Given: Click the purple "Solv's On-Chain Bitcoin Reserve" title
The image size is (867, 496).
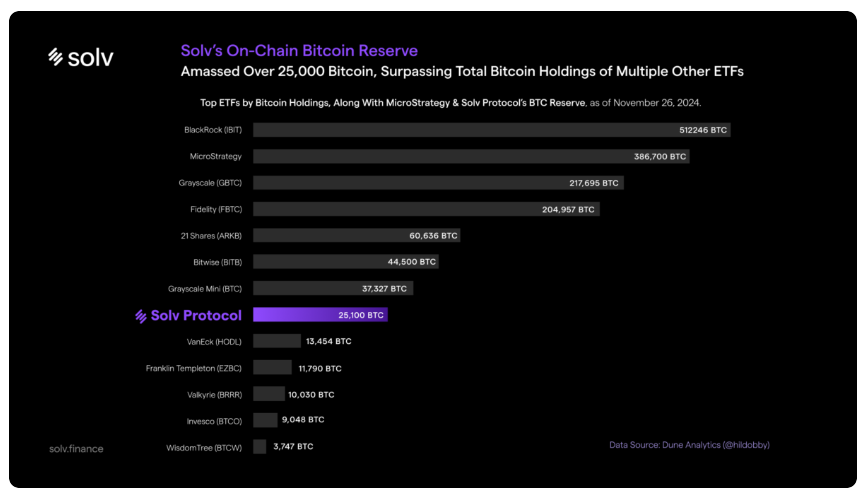Looking at the screenshot, I should click(x=299, y=50).
